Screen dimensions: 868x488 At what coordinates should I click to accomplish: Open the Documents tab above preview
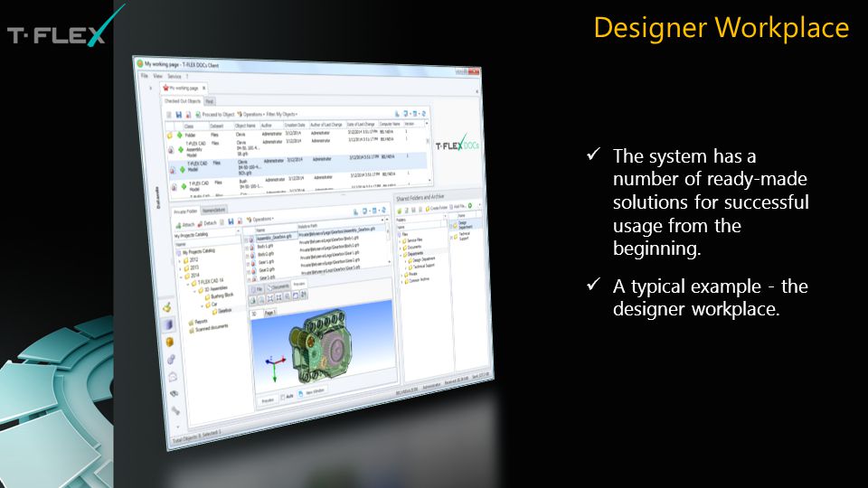click(x=278, y=286)
